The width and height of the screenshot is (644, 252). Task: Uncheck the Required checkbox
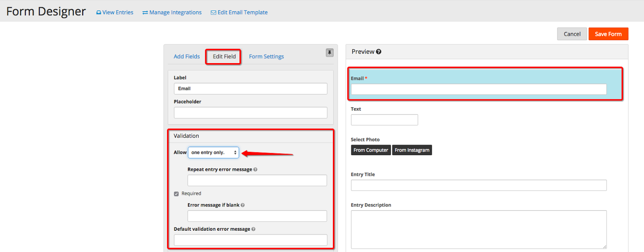coord(176,194)
